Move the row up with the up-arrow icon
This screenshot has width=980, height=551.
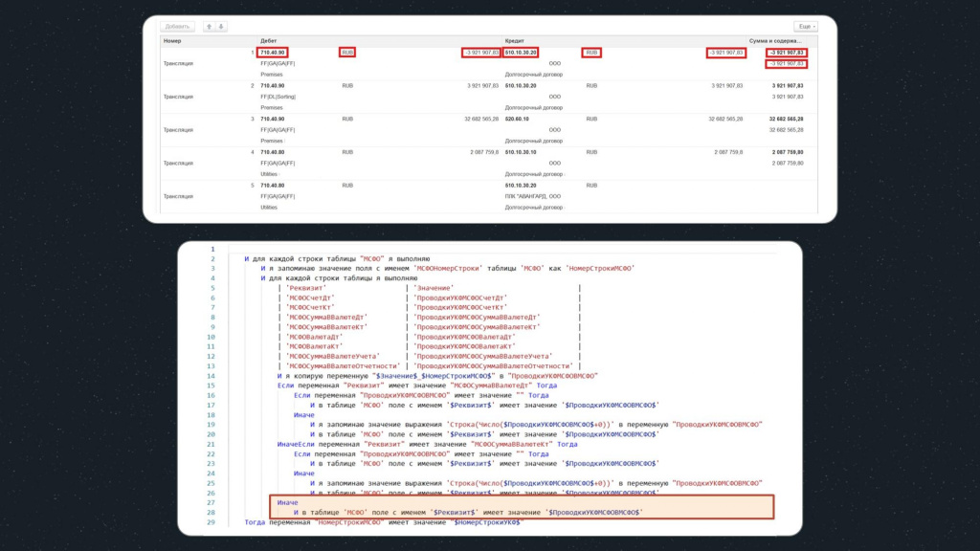click(x=210, y=26)
